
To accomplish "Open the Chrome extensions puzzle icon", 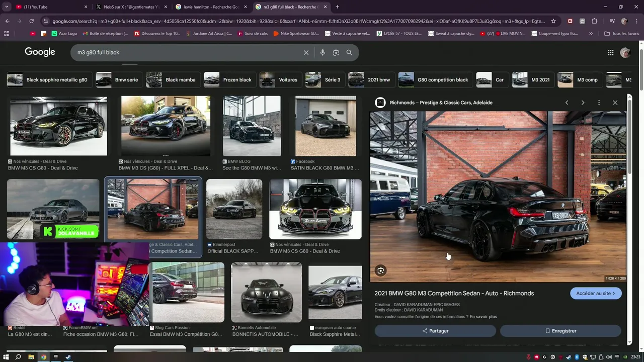I will point(594,21).
